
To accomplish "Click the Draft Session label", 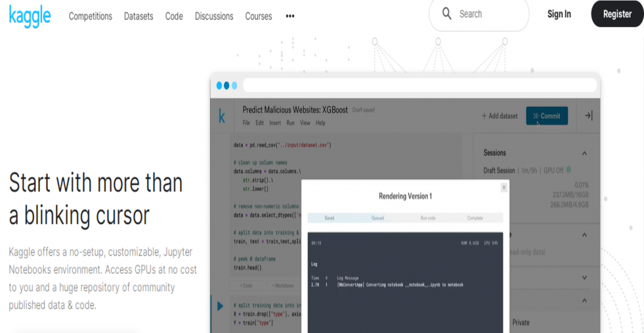I will tap(499, 170).
